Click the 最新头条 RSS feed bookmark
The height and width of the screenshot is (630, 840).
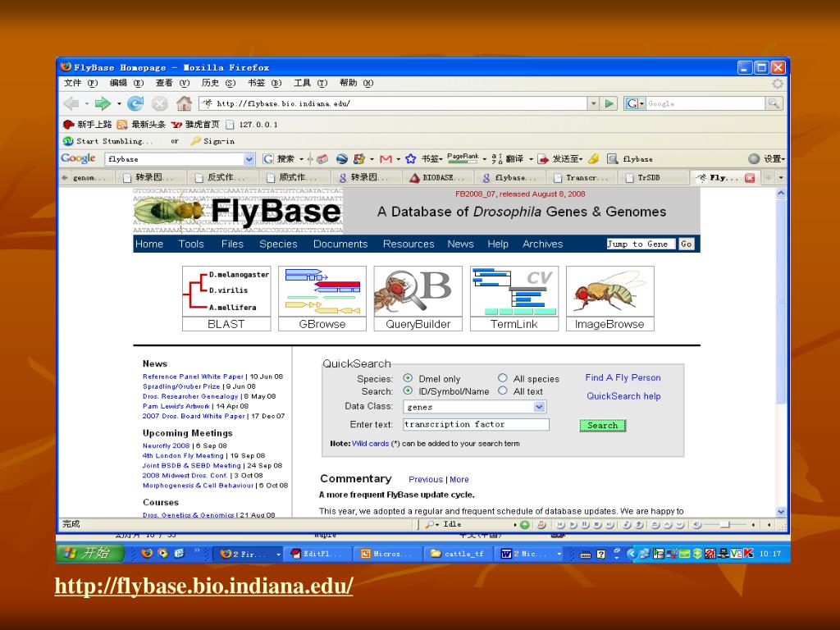[141, 125]
